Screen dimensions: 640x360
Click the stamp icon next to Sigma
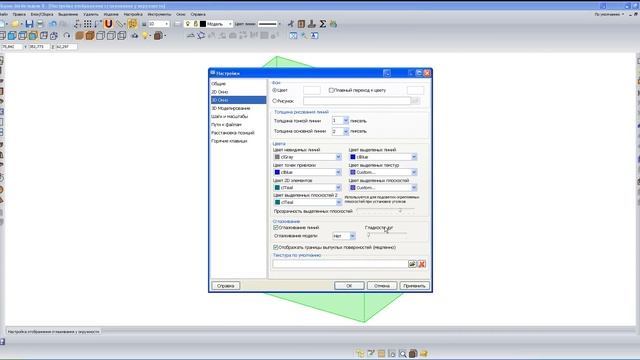(x=312, y=24)
